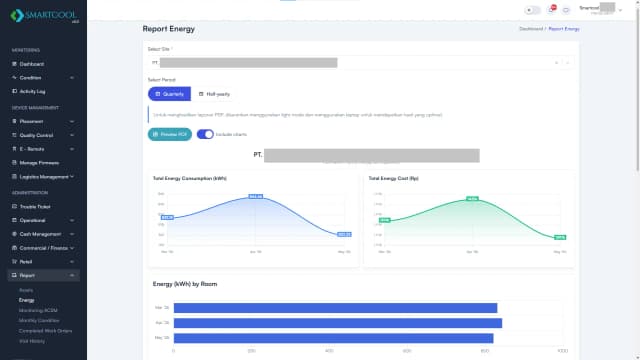Expand the Placement menu chevron

click(x=72, y=121)
